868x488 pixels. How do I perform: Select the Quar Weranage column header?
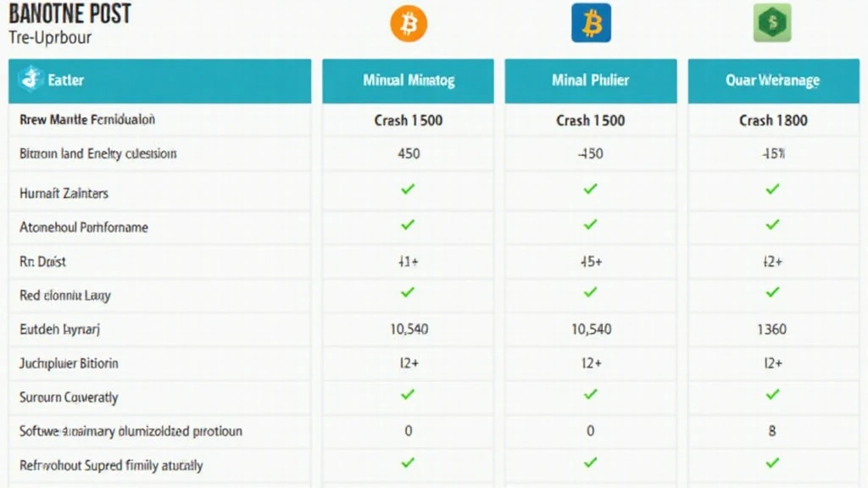tap(772, 80)
